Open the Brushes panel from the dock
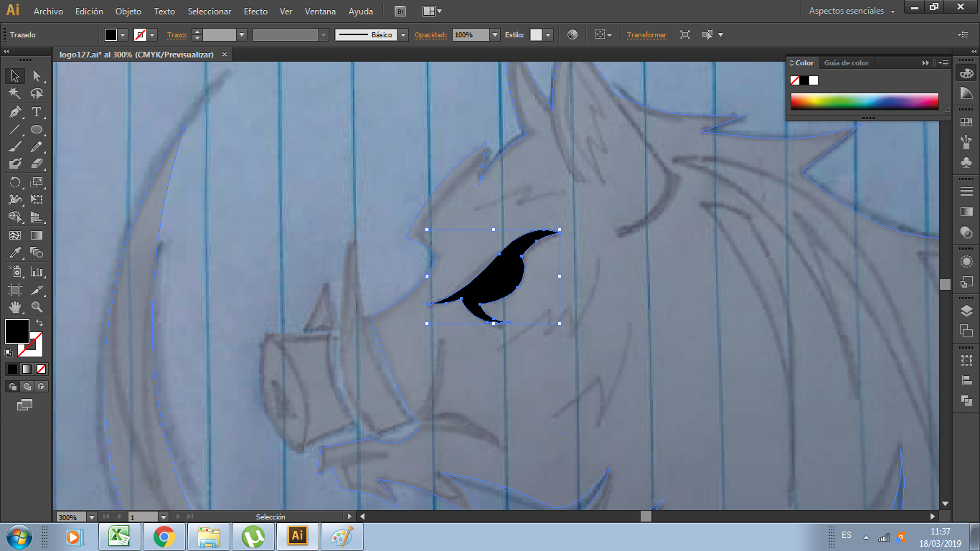Screen dimensions: 980x551 [x=966, y=141]
